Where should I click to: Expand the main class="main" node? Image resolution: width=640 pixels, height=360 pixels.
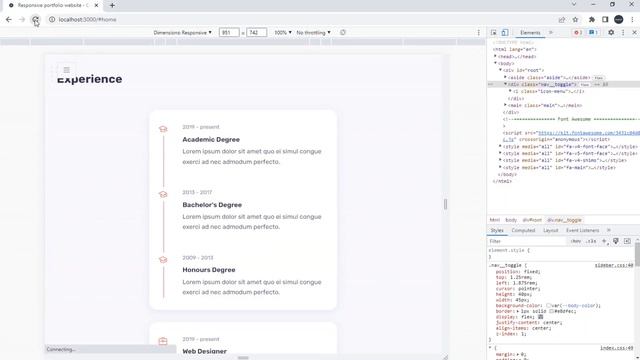(x=505, y=105)
